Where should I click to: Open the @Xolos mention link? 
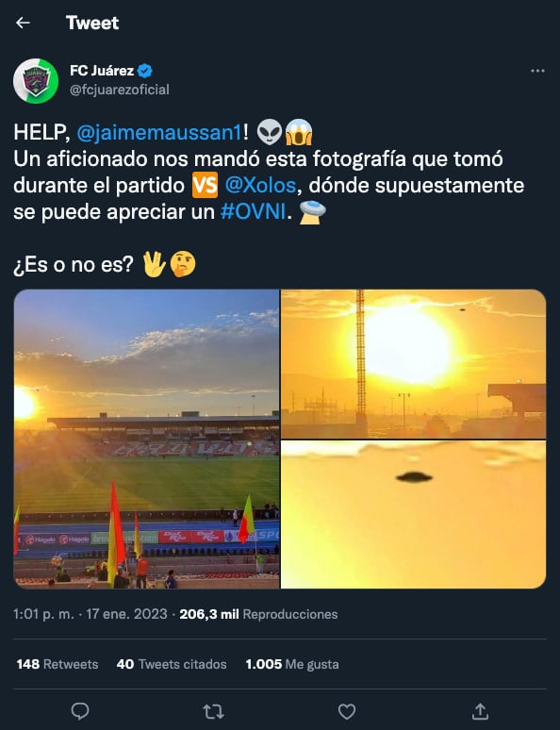tap(260, 185)
